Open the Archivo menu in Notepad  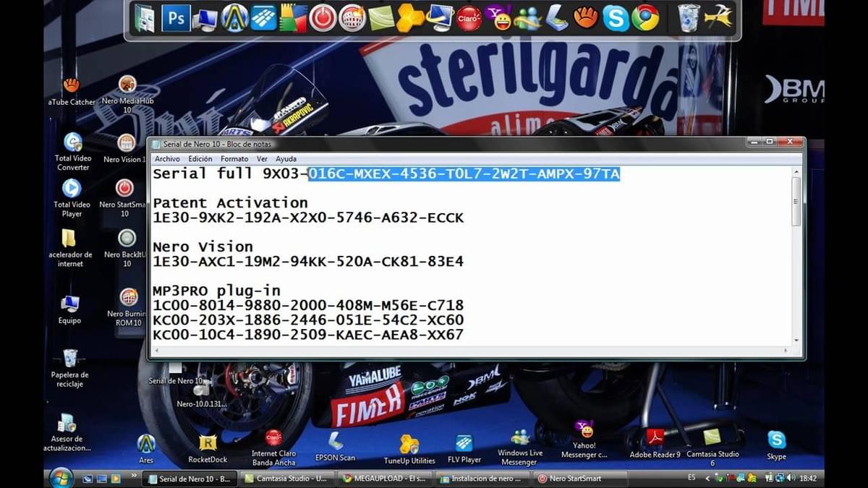pyautogui.click(x=167, y=158)
